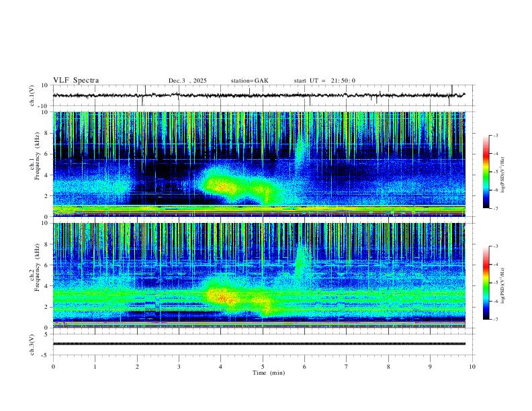This screenshot has height=411, width=532.
Task: Click the '-7' value on ch.2 color bar
Action: tap(495, 320)
